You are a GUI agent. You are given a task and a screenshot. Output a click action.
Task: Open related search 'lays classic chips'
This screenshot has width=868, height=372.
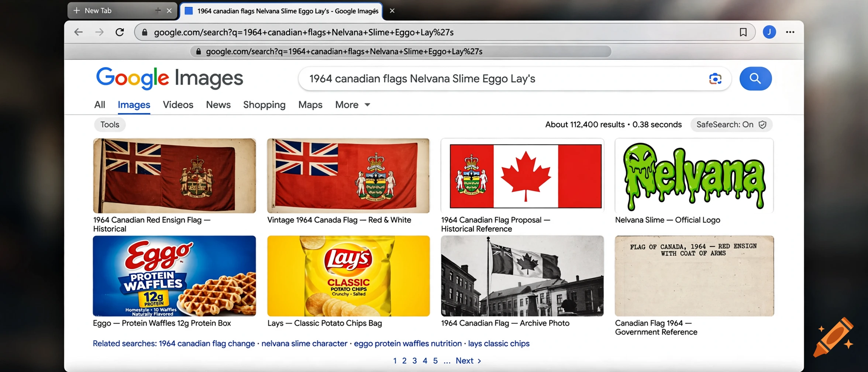[x=499, y=344]
